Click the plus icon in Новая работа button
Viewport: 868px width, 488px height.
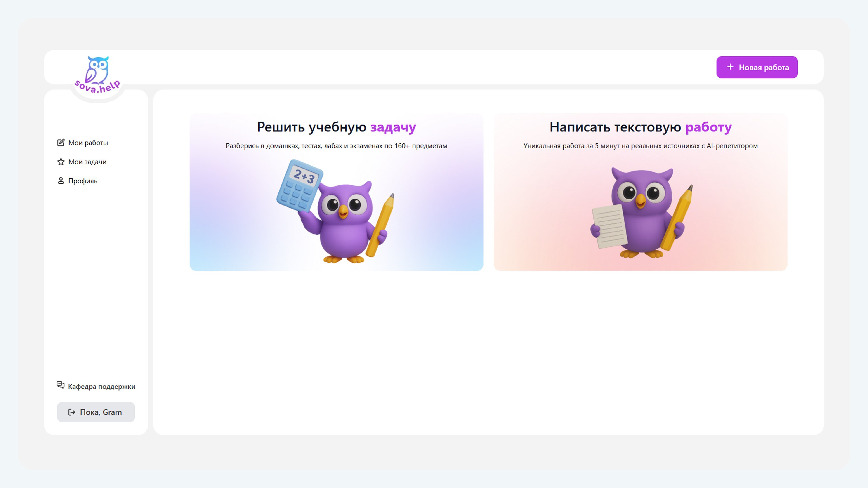[x=730, y=67]
